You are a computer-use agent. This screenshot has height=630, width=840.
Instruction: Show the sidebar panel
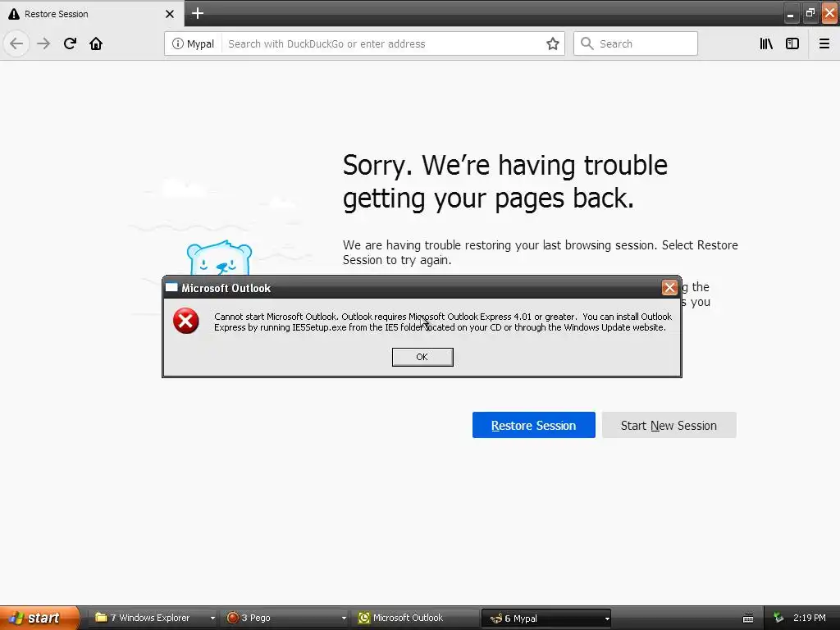pos(792,43)
